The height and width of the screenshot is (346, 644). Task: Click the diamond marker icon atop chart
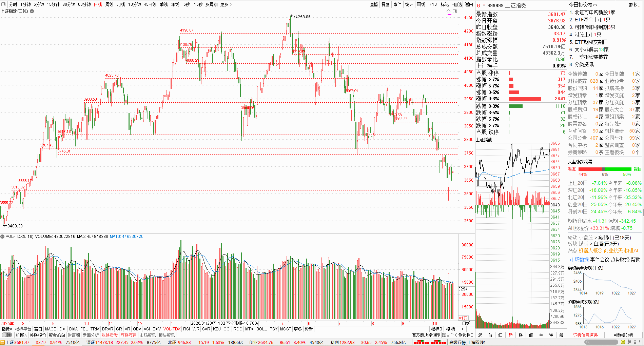click(449, 11)
